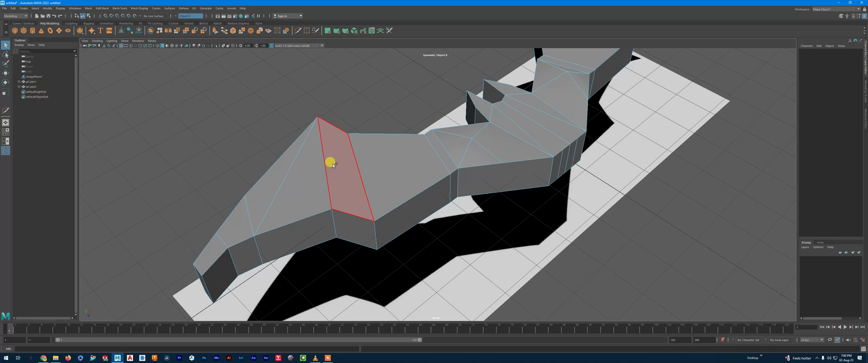Toggle textured display in viewport toolbar
The height and width of the screenshot is (363, 868).
[177, 46]
